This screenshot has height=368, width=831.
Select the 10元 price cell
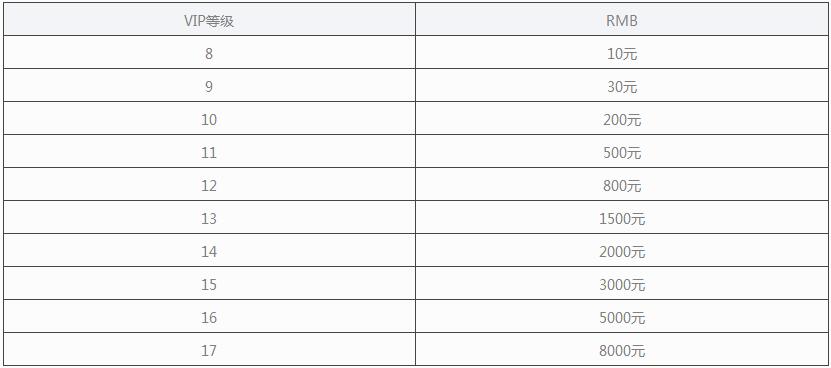tap(622, 52)
